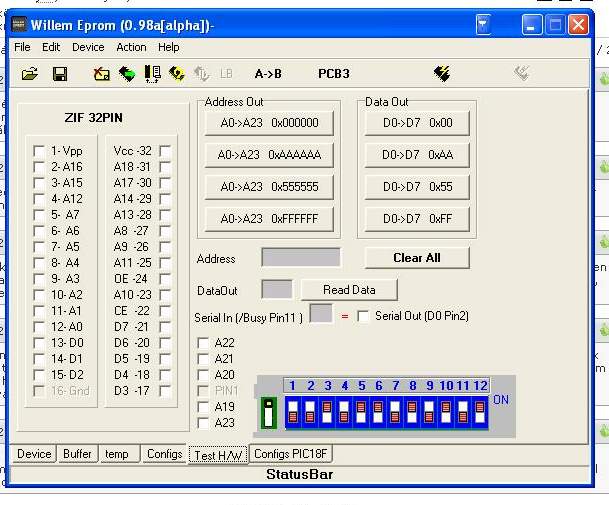
Task: Toggle DIP switch 12
Action: click(480, 412)
